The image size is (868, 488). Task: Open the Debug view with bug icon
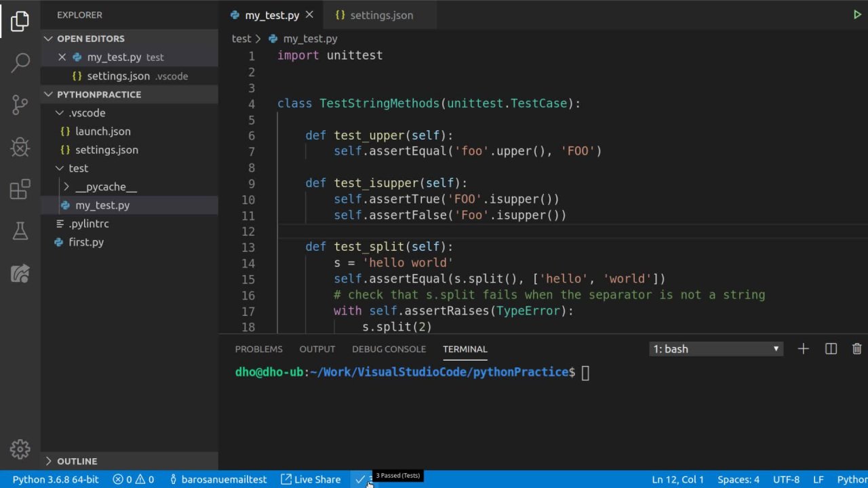20,146
